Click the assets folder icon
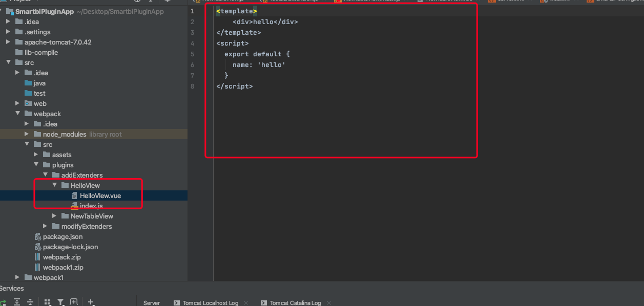 tap(47, 155)
